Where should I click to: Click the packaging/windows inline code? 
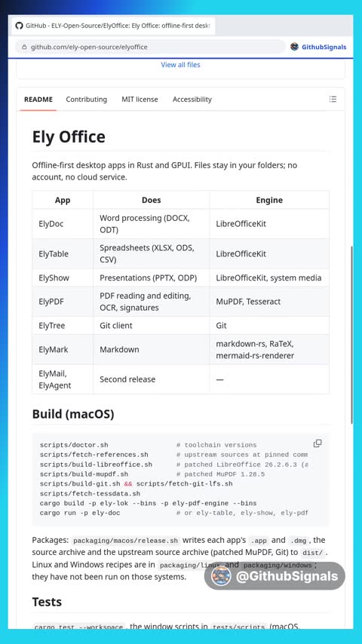coord(277,565)
